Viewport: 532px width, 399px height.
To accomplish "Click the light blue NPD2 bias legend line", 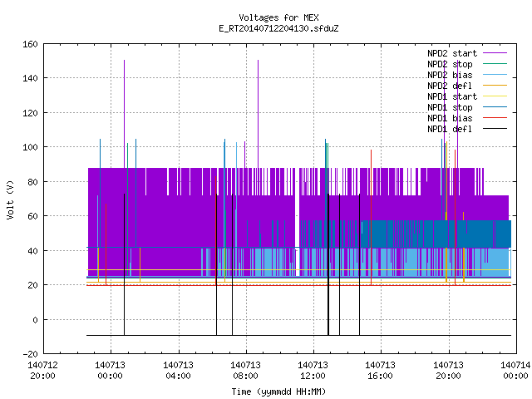I will (x=495, y=74).
